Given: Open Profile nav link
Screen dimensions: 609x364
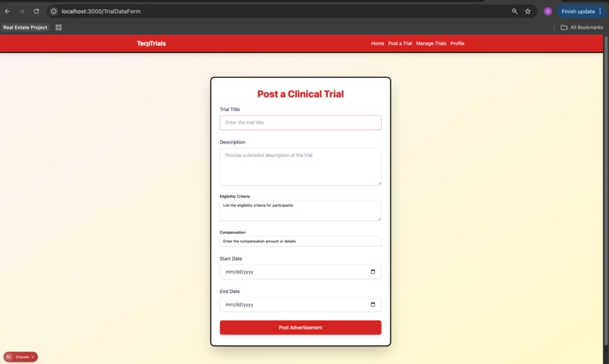Looking at the screenshot, I should click(x=457, y=44).
